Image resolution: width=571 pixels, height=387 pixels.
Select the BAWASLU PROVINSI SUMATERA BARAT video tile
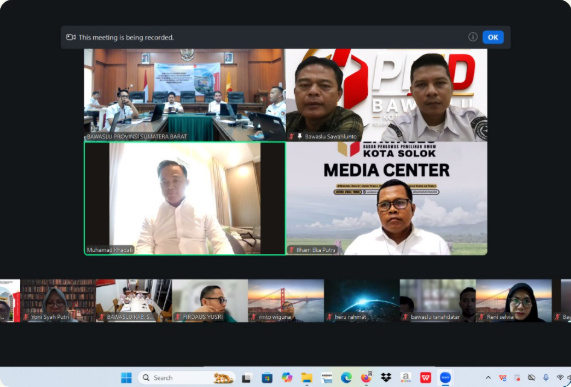[x=184, y=95]
